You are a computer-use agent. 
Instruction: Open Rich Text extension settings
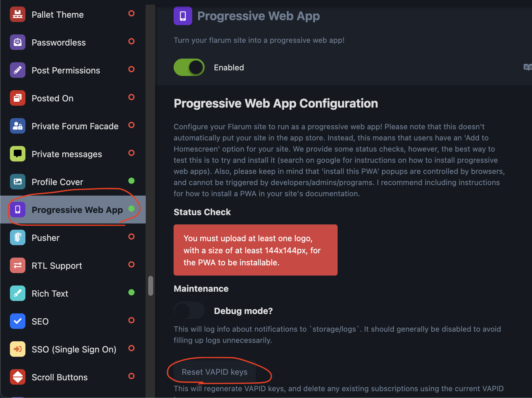tap(50, 294)
